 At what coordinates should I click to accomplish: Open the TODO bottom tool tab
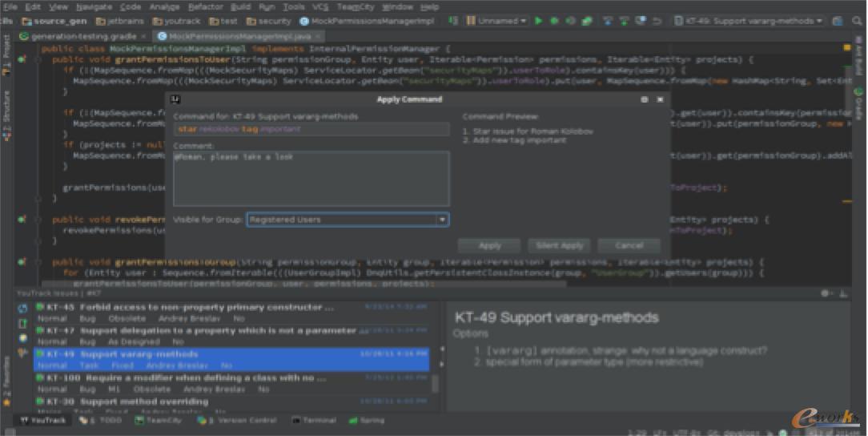click(x=100, y=421)
